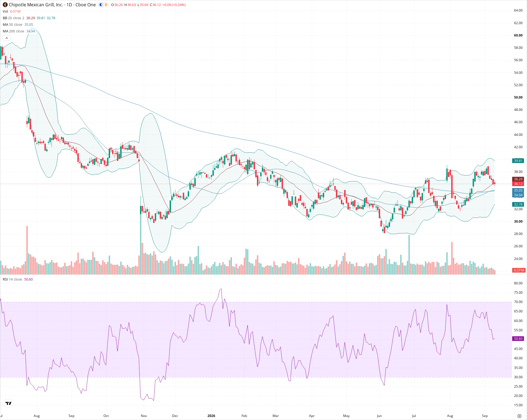The width and height of the screenshot is (527, 420).
Task: Click the 50.00 price scale label
Action: [518, 97]
